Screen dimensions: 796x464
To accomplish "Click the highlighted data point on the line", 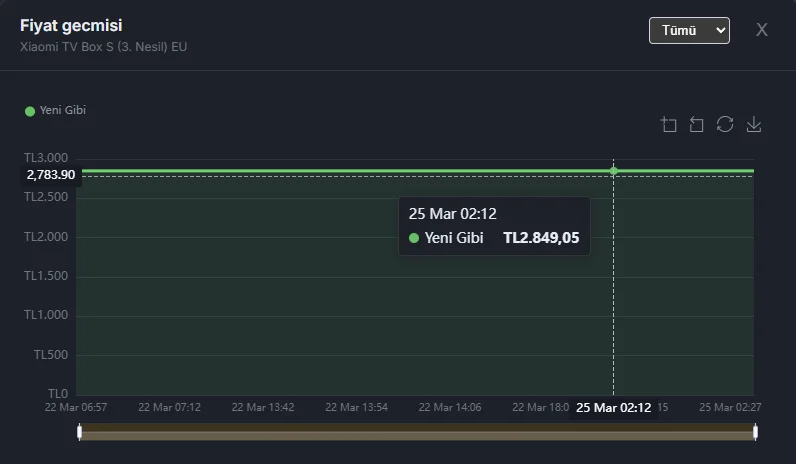I will [613, 170].
